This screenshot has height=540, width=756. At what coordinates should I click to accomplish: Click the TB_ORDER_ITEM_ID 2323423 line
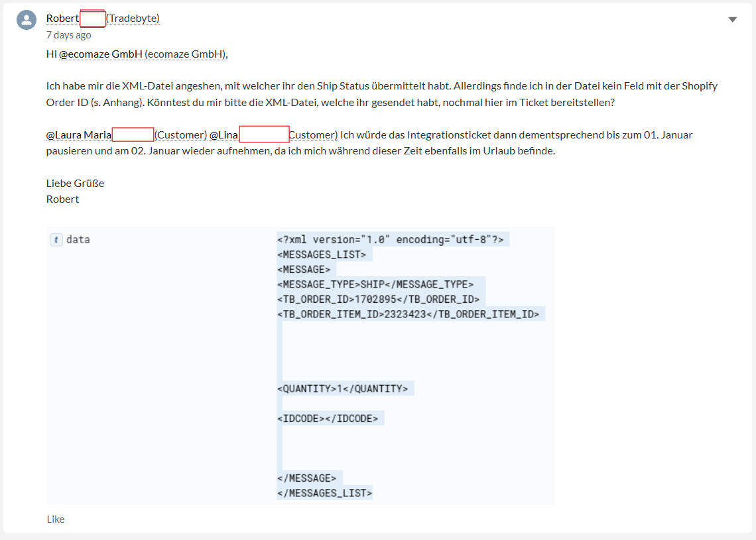point(408,314)
